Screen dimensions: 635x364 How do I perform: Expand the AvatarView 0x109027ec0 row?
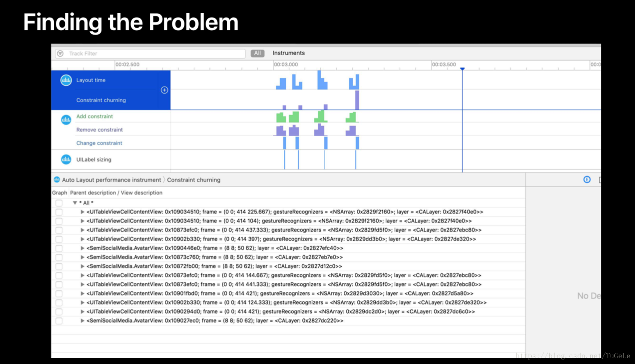click(x=82, y=321)
